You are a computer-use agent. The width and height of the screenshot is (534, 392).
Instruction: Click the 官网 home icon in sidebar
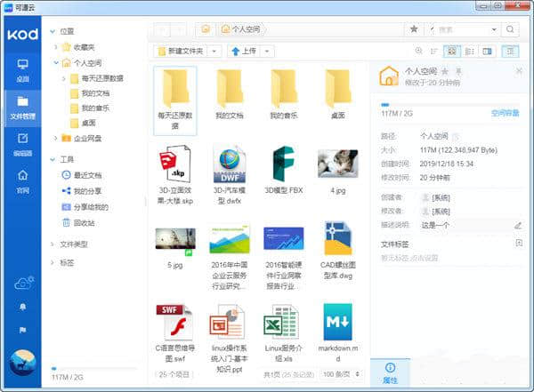tap(21, 179)
